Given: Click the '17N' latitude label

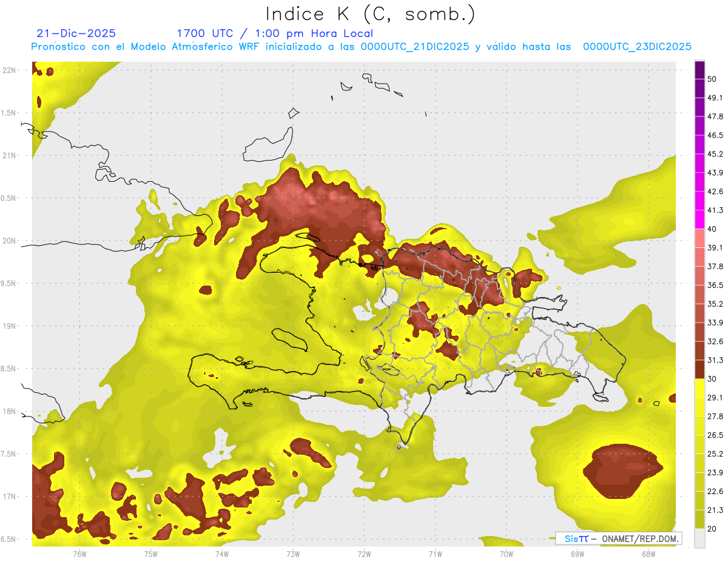Looking at the screenshot, I should click(9, 497).
